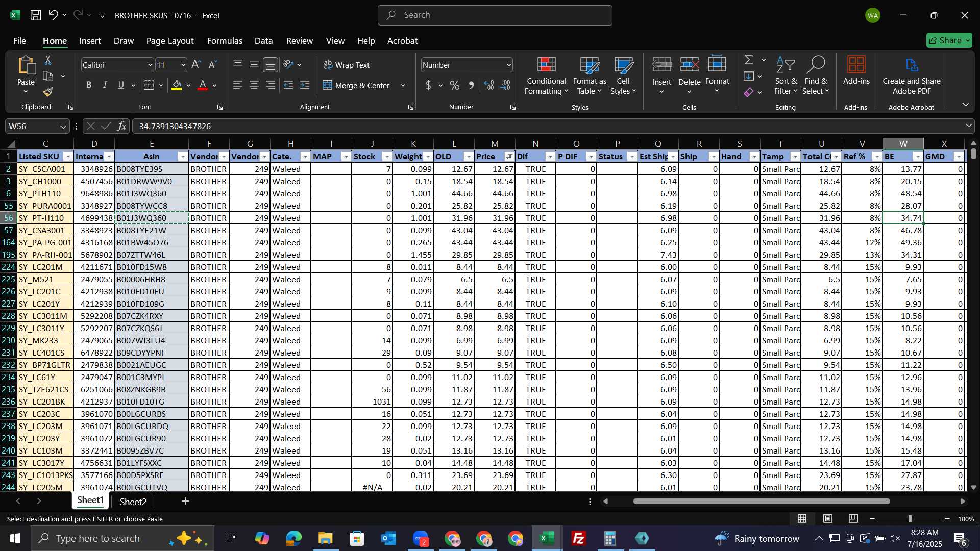Click the Fill down icon

(749, 77)
